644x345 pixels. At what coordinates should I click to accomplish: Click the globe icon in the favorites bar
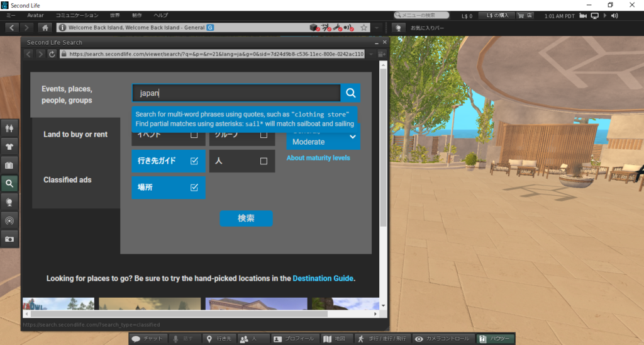pos(398,28)
